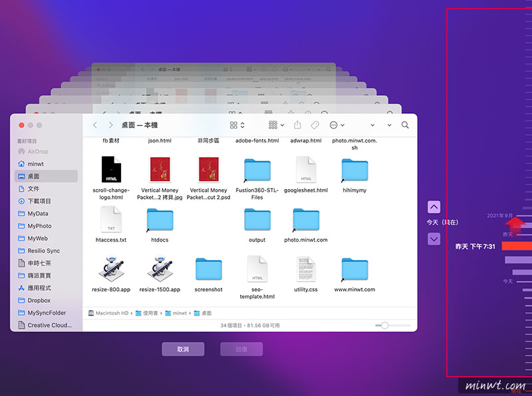Click the Share icon in the toolbar
This screenshot has width=532, height=396.
coord(297,125)
